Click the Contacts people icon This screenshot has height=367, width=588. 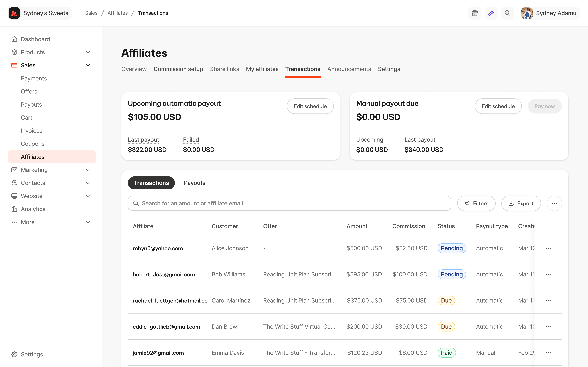14,183
